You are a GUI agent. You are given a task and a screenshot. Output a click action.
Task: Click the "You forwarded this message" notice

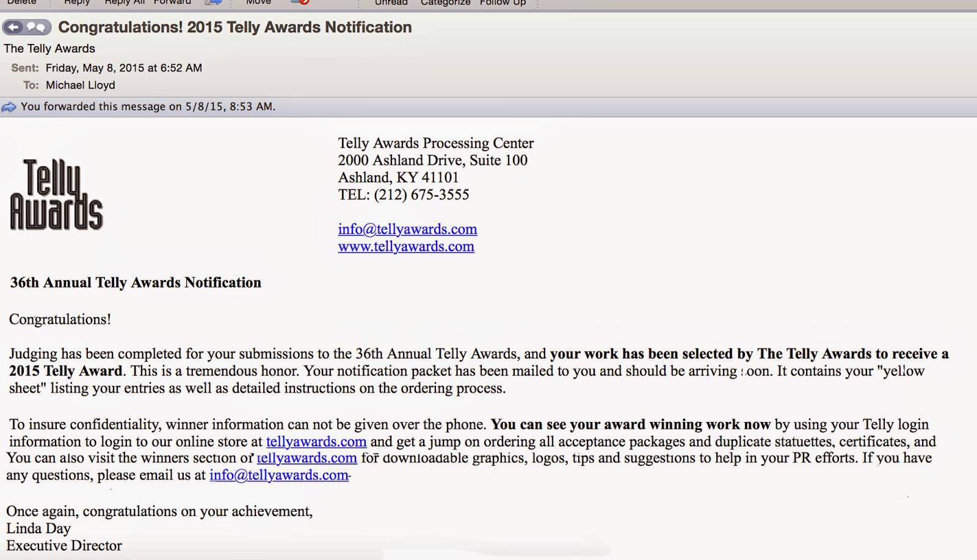(148, 107)
